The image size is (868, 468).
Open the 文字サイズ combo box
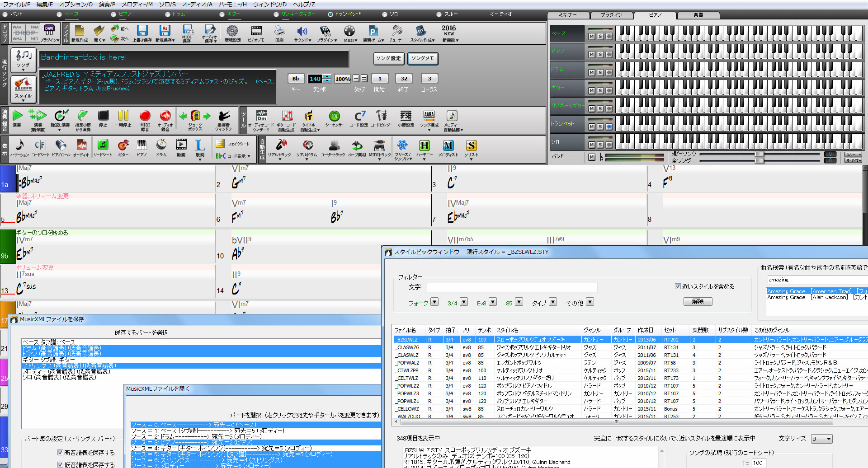pyautogui.click(x=821, y=439)
